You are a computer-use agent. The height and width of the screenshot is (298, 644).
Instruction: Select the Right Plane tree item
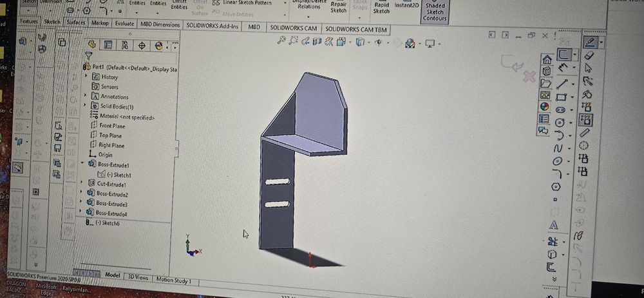coord(106,145)
